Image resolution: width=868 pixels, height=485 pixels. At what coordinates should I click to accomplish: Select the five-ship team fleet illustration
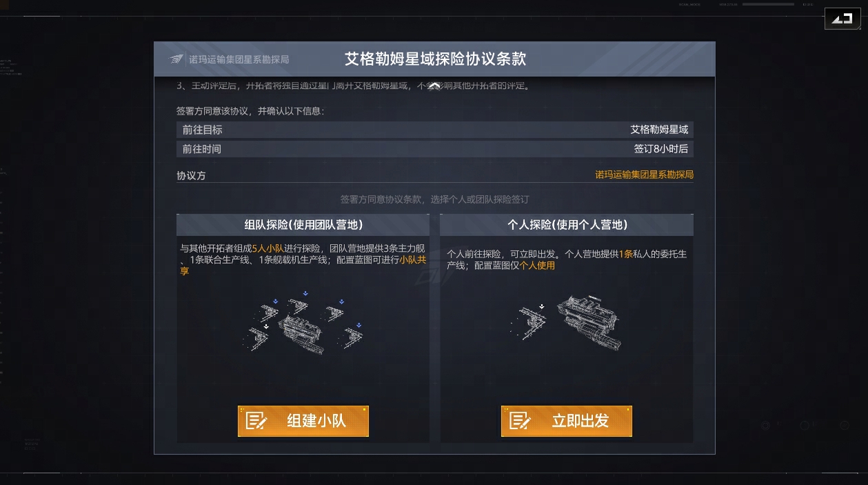pyautogui.click(x=303, y=322)
